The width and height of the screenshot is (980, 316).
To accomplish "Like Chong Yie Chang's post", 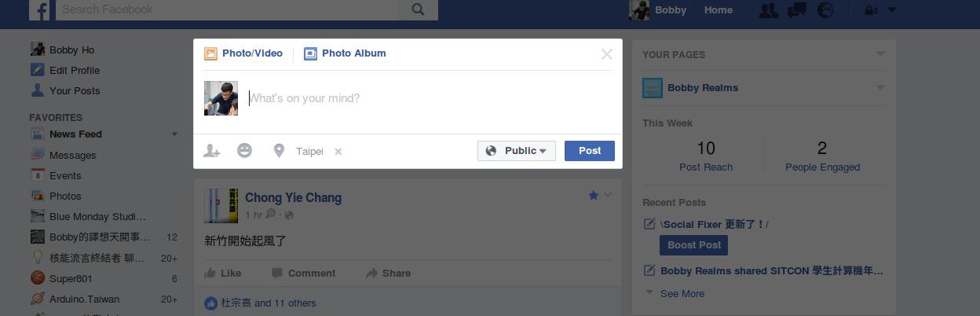I will (x=223, y=273).
